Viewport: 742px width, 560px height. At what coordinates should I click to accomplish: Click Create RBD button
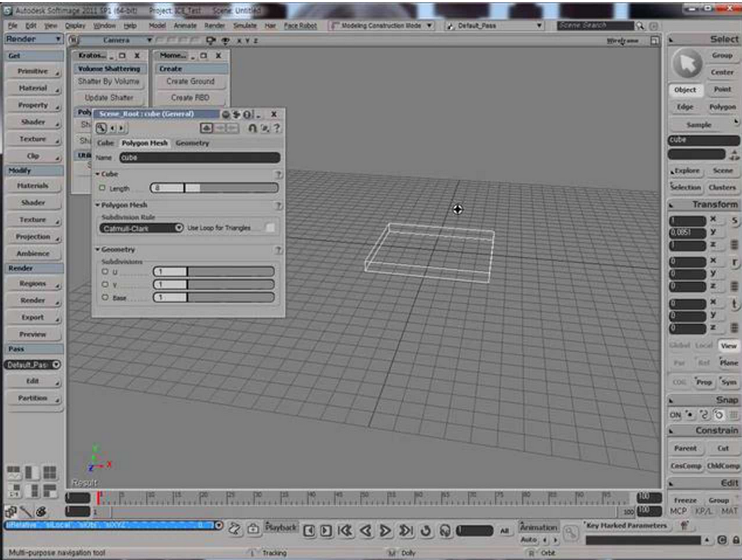tap(190, 98)
